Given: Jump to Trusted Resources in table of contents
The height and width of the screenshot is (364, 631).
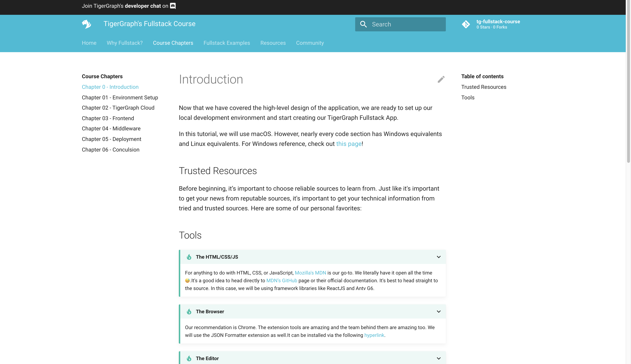Looking at the screenshot, I should (484, 87).
